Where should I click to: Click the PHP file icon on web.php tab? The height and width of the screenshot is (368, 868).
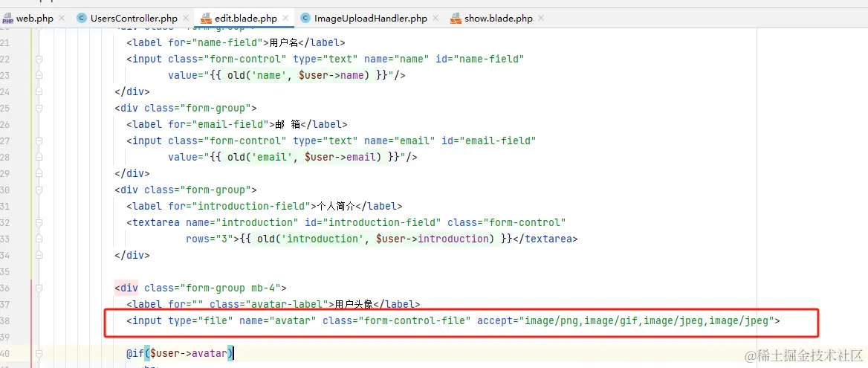(x=7, y=19)
